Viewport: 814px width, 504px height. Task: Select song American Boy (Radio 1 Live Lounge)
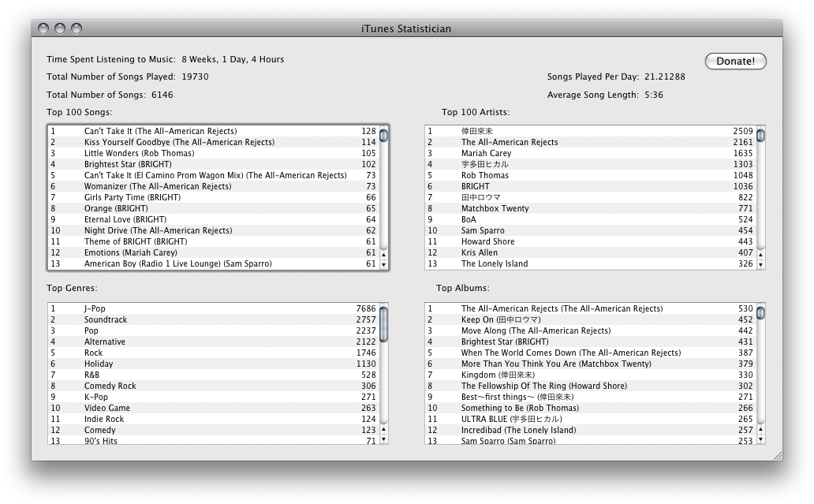(x=214, y=263)
